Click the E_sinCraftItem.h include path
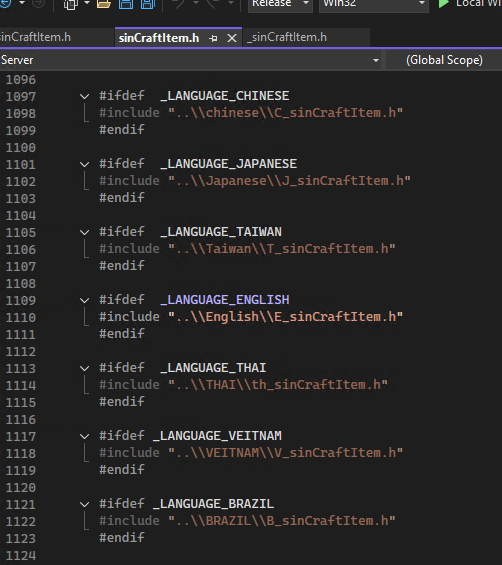 [x=285, y=317]
